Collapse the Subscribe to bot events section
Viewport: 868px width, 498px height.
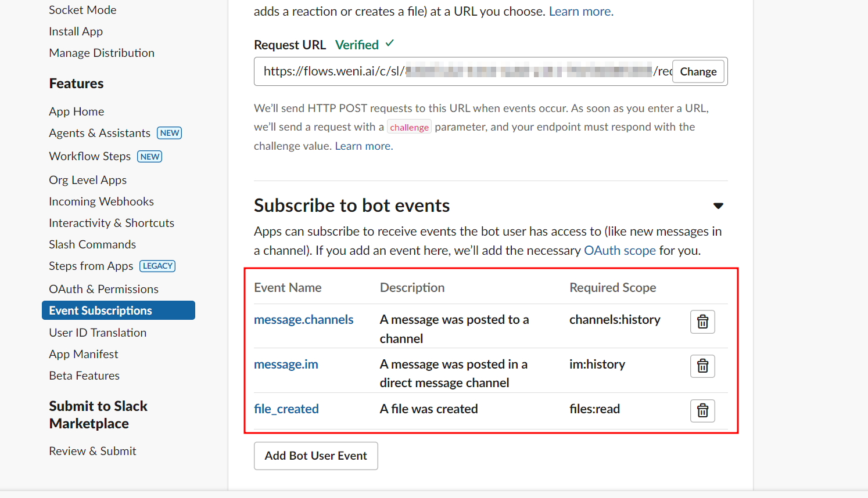[x=719, y=205]
